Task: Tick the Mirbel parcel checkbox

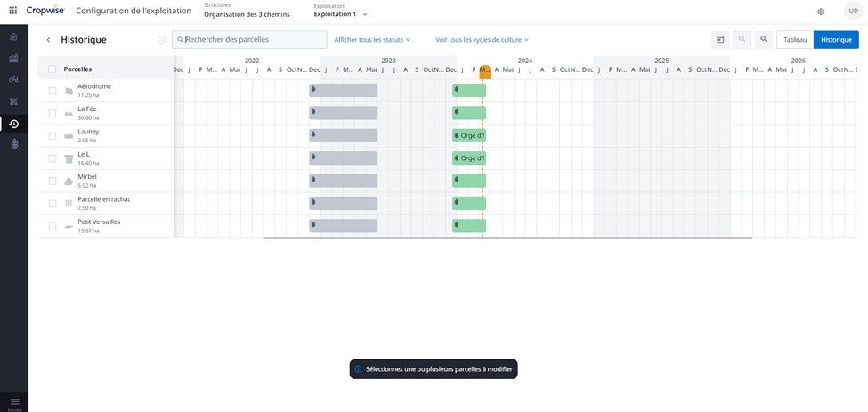Action: [x=52, y=182]
